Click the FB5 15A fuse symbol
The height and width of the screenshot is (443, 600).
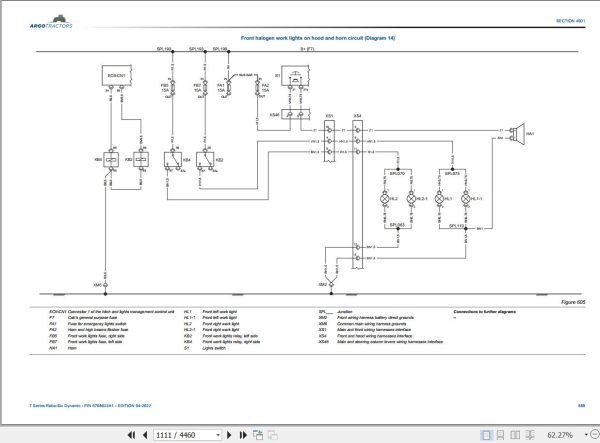[173, 89]
